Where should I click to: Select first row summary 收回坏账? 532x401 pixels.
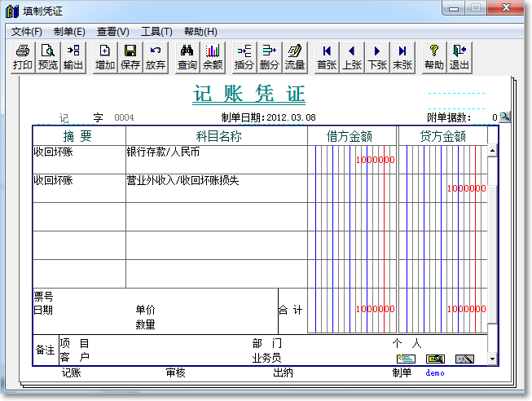click(53, 152)
